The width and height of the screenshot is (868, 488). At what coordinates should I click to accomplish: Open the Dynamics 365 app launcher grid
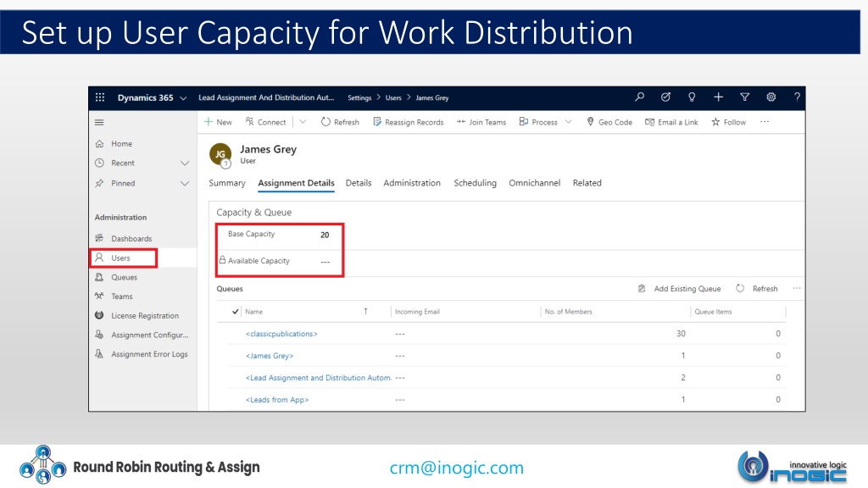(x=100, y=97)
